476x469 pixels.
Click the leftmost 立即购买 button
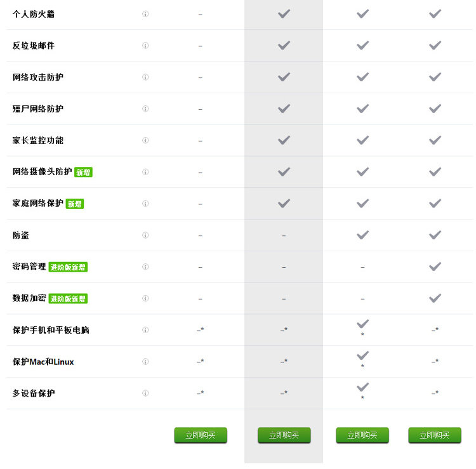click(201, 435)
